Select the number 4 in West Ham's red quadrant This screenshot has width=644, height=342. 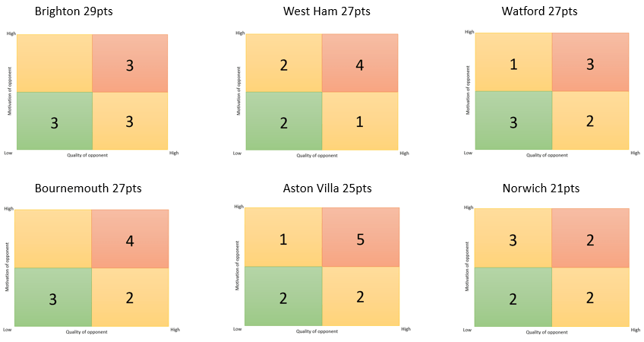point(359,65)
